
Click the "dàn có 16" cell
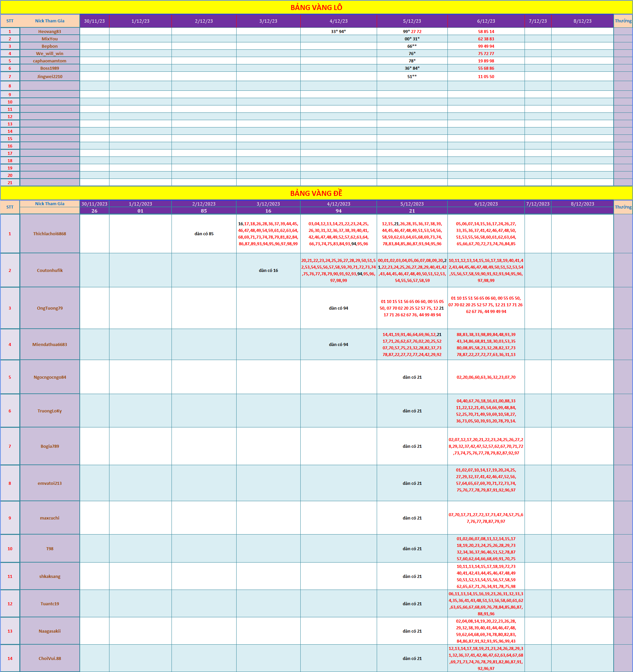(x=268, y=270)
